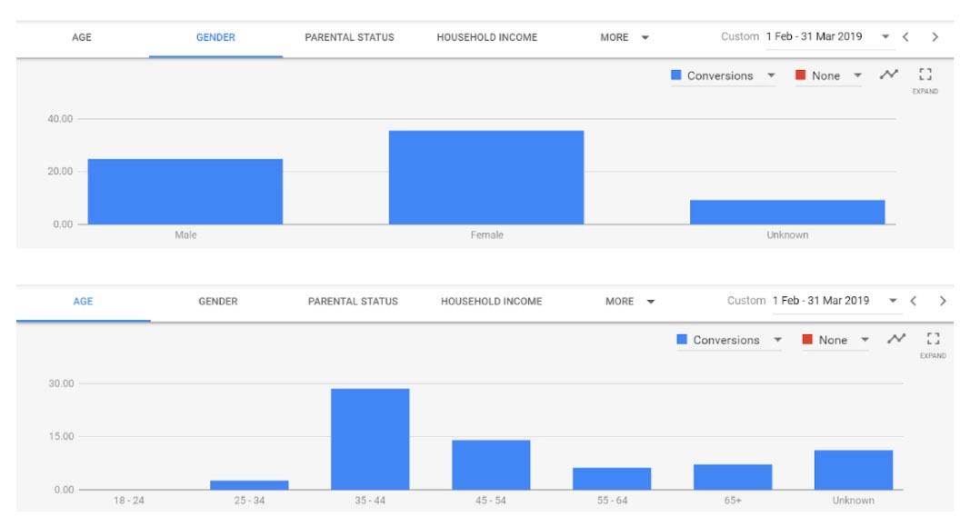The image size is (980, 527).
Task: Click the 65+ age bar
Action: [x=733, y=477]
